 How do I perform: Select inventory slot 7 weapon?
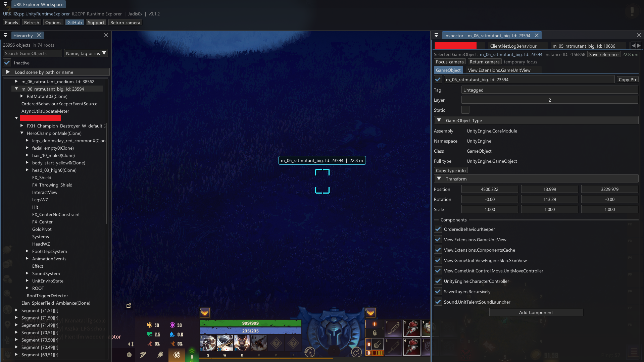tap(393, 329)
